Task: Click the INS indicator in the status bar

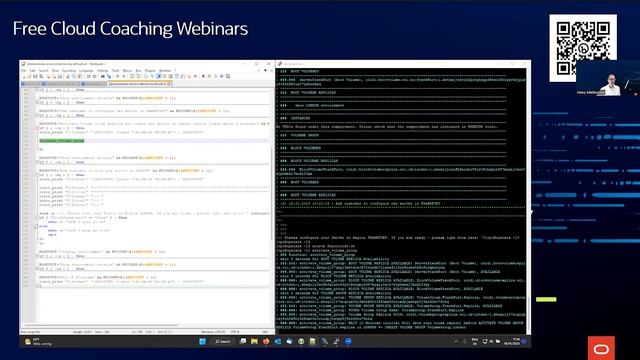Action: pos(265,332)
